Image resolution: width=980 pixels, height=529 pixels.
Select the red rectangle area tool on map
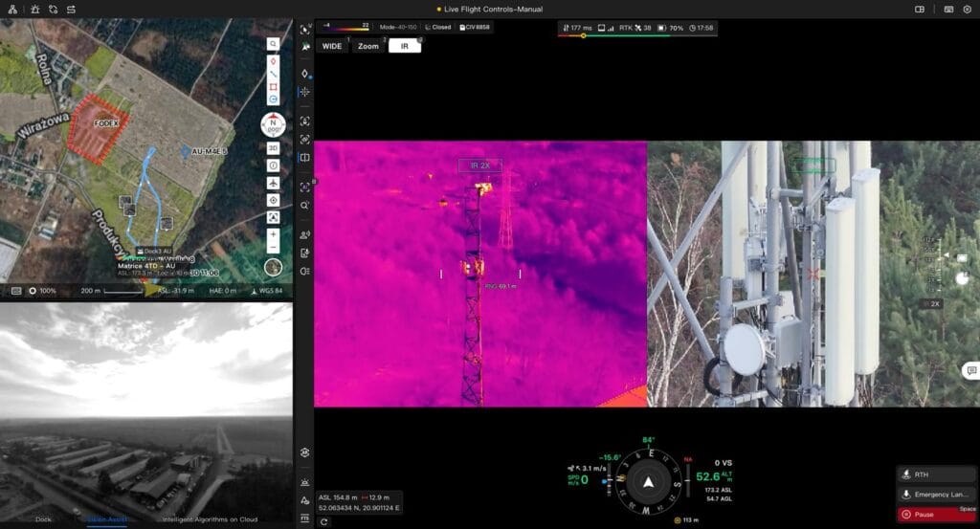tap(273, 87)
